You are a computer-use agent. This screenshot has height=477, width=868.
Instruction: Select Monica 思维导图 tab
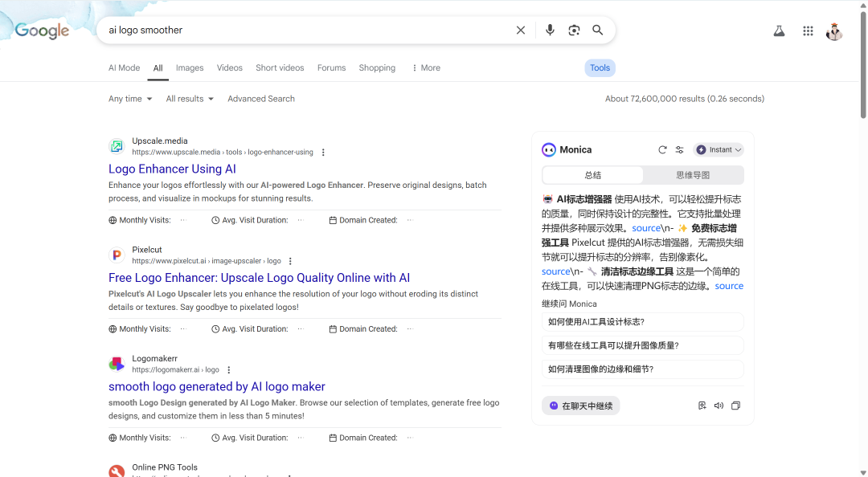(693, 175)
